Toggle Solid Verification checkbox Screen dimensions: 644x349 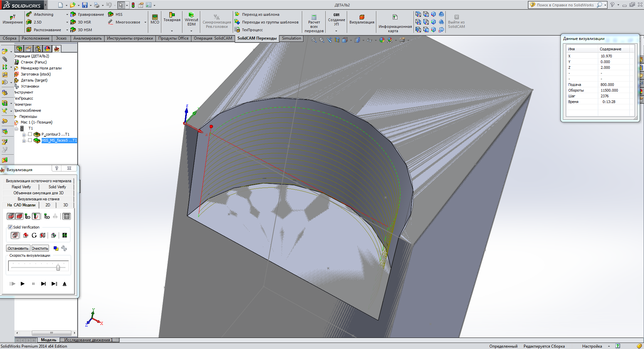tap(10, 227)
